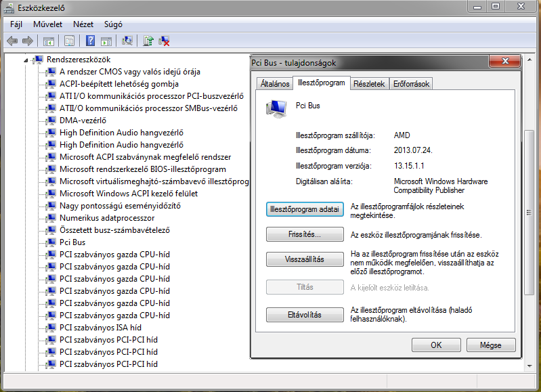This screenshot has width=541, height=392.
Task: Select A rendszer CMOS vagy valós idejű órája
Action: [130, 72]
